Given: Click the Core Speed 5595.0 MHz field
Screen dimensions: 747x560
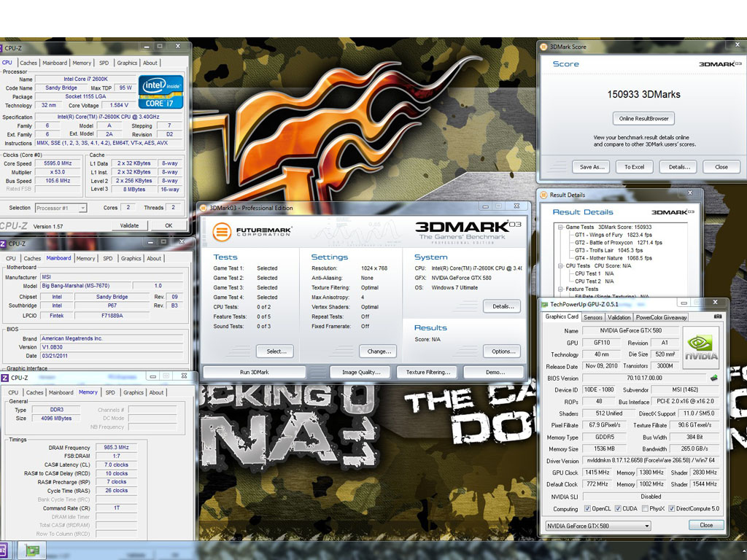Looking at the screenshot, I should 57,163.
